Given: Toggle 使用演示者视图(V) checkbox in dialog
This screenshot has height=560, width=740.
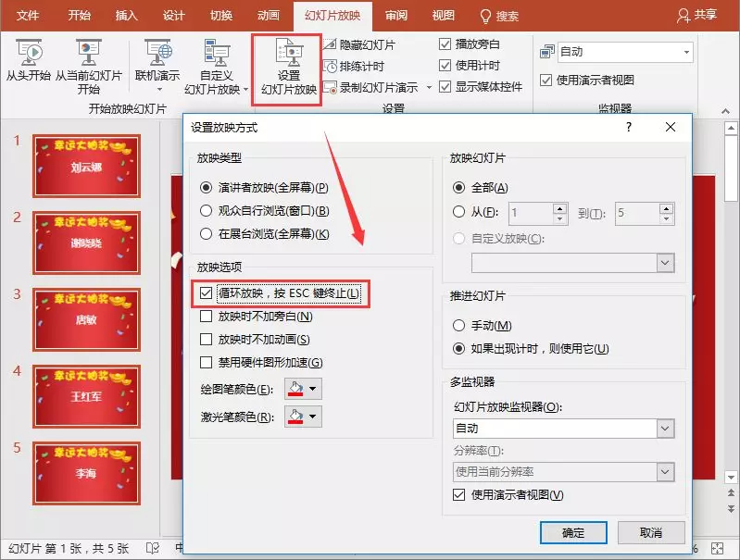Looking at the screenshot, I should [x=458, y=495].
